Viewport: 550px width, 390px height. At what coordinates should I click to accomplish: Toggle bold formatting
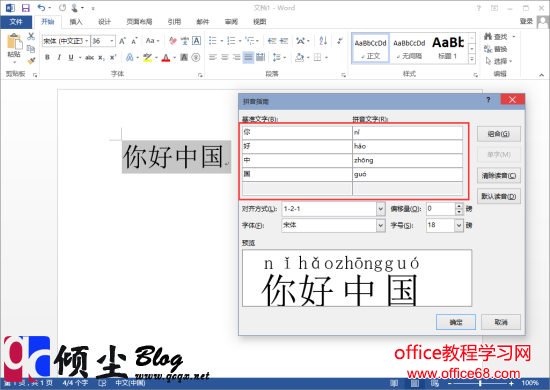[x=47, y=58]
